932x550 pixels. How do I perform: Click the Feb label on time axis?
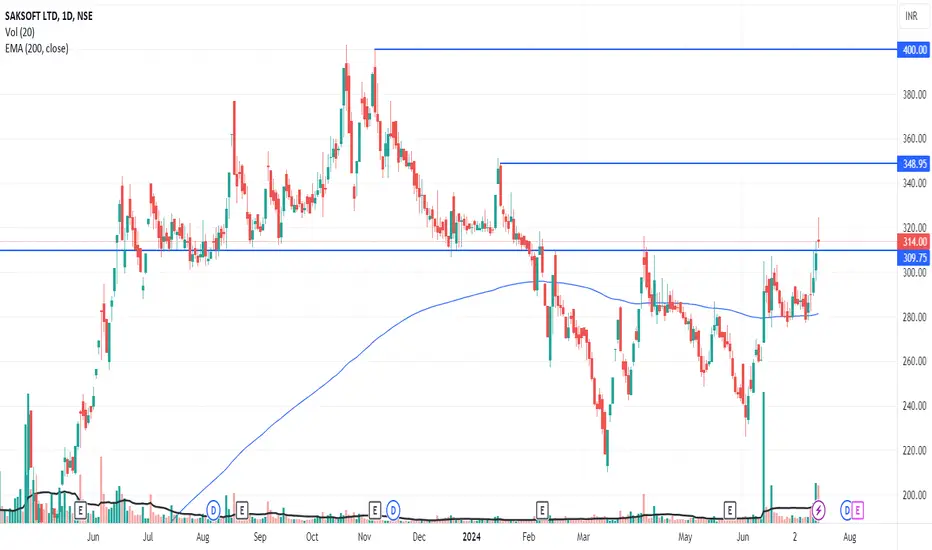click(x=528, y=537)
